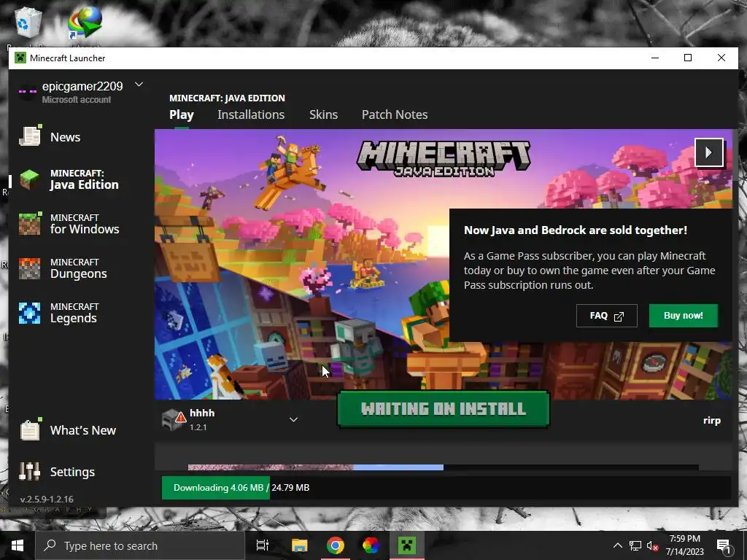Click the What's New label

pos(83,430)
